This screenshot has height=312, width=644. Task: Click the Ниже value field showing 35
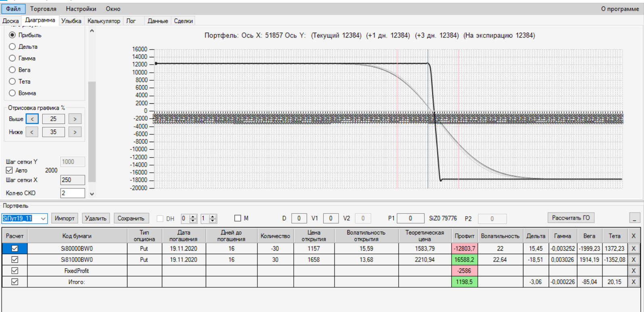(53, 132)
